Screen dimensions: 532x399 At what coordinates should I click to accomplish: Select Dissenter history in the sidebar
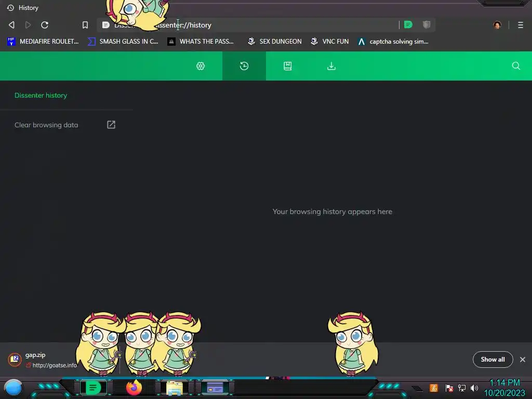click(x=41, y=96)
